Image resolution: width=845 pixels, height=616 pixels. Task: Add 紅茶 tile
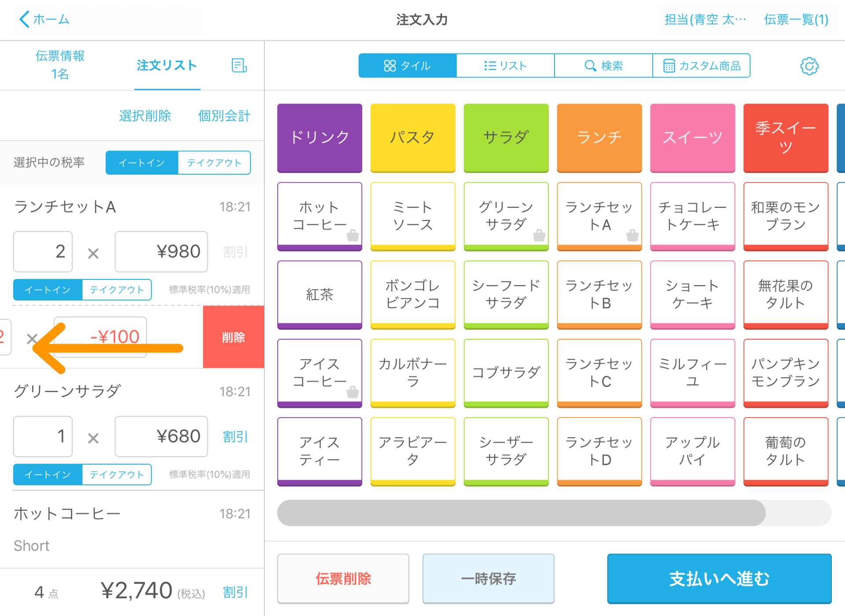click(320, 294)
